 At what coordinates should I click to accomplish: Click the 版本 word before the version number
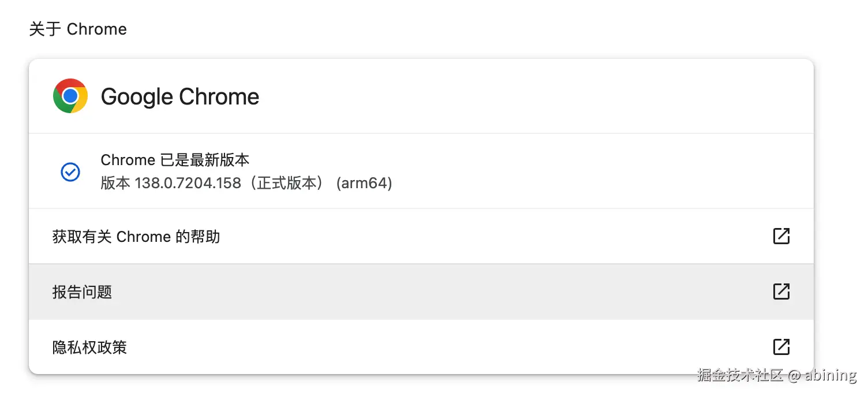coord(115,184)
